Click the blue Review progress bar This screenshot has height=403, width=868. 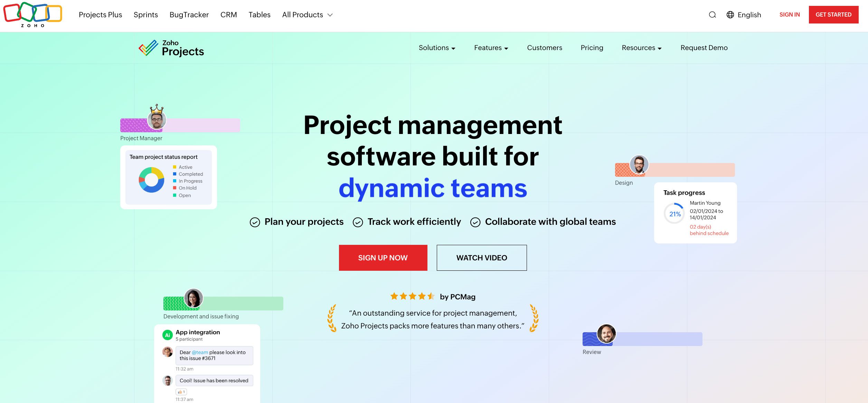(642, 339)
